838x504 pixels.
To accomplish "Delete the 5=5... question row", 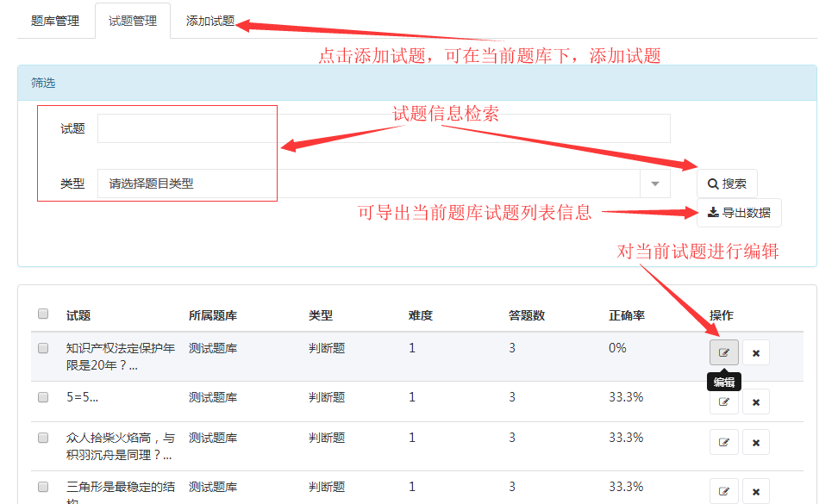I will tap(756, 402).
